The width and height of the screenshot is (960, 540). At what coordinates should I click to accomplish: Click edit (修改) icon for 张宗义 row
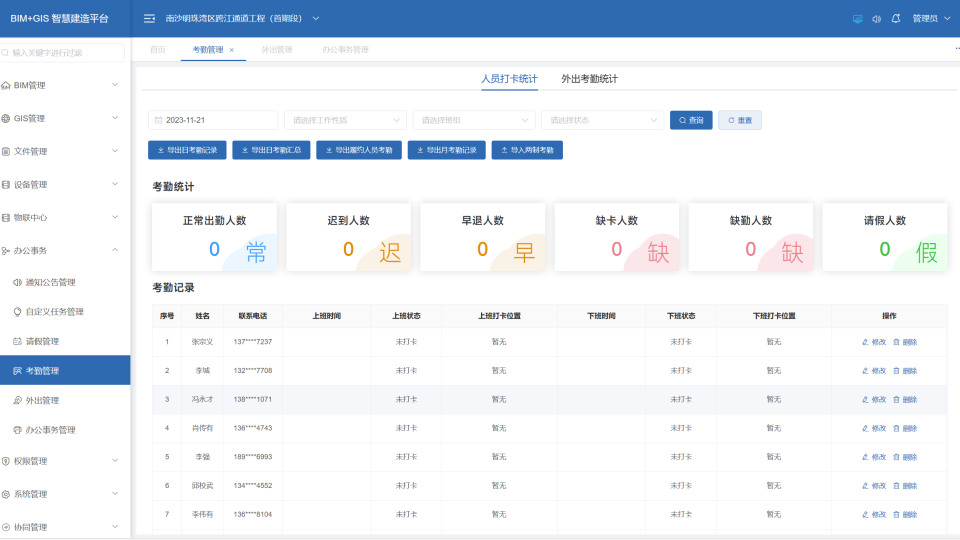coord(866,342)
